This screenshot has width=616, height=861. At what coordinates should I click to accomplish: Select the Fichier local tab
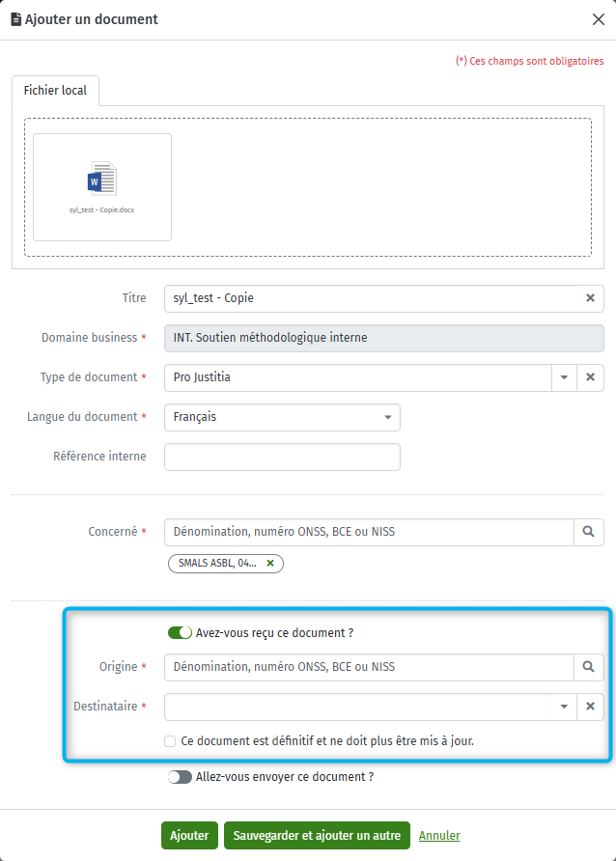[55, 91]
